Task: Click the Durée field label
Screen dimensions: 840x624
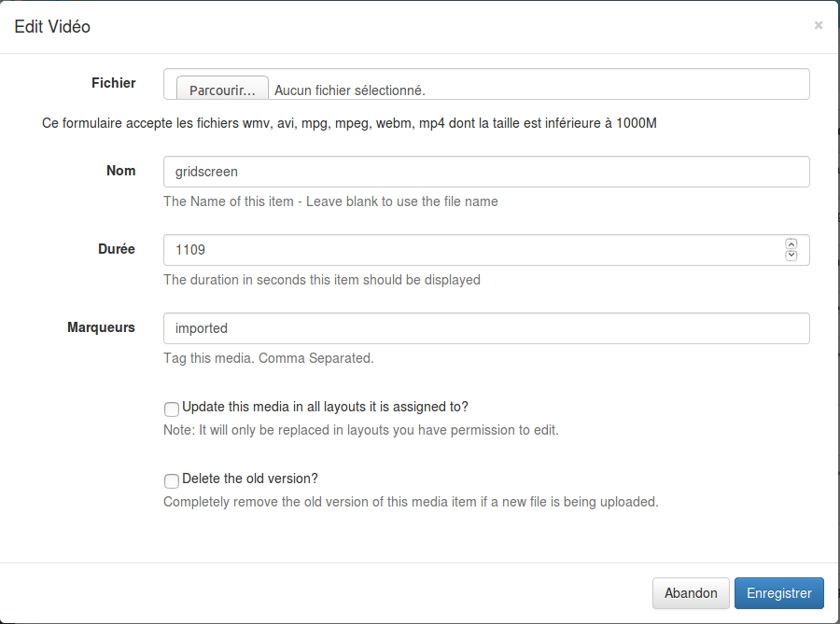Action: [x=117, y=249]
